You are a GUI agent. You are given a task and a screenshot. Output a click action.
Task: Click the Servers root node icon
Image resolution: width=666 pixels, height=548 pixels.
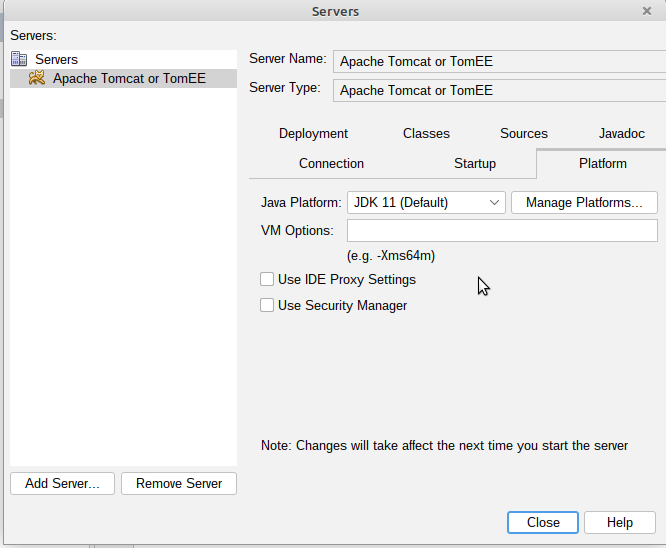coord(19,59)
